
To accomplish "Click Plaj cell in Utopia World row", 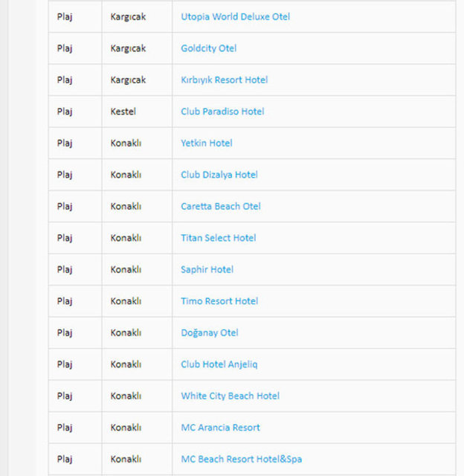I will click(65, 16).
